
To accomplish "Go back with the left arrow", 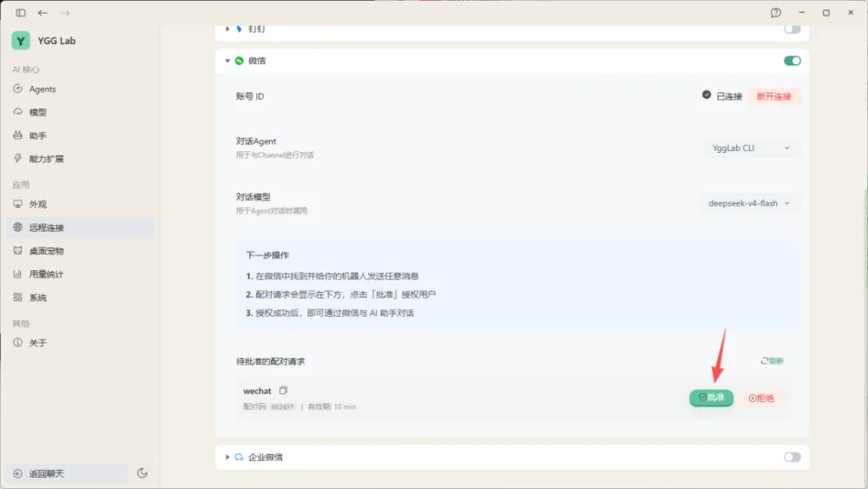I will 43,13.
